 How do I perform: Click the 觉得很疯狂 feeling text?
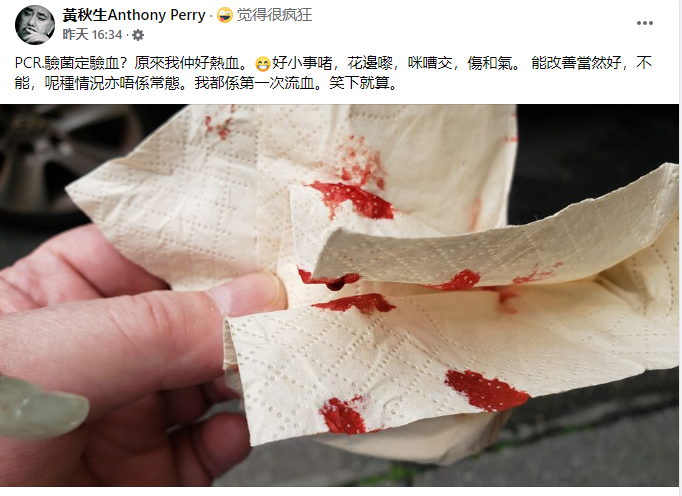tap(274, 15)
